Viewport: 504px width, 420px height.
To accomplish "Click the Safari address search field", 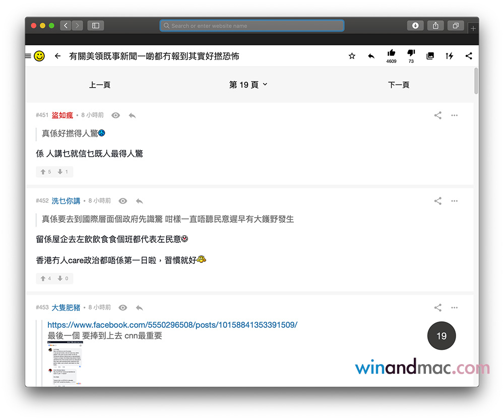I will [252, 26].
